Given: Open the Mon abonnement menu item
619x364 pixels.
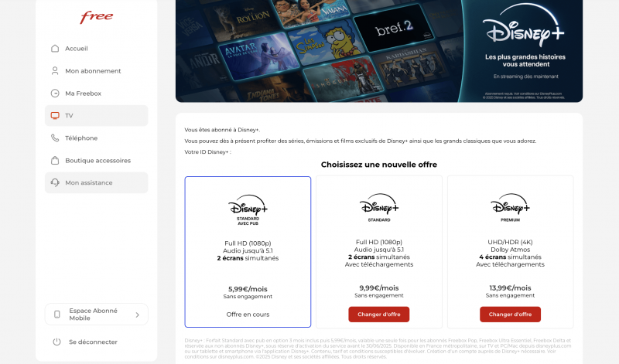Looking at the screenshot, I should click(x=96, y=71).
